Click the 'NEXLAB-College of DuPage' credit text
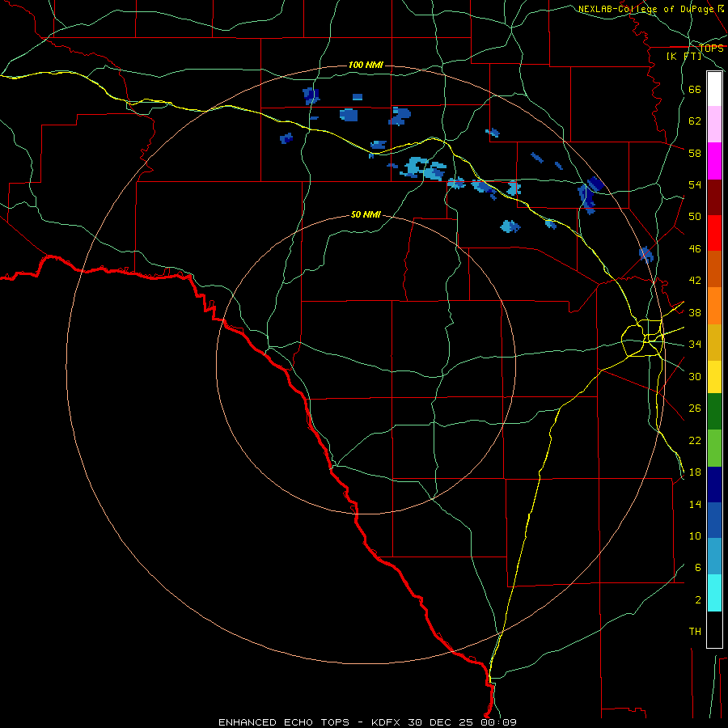 [x=645, y=9]
